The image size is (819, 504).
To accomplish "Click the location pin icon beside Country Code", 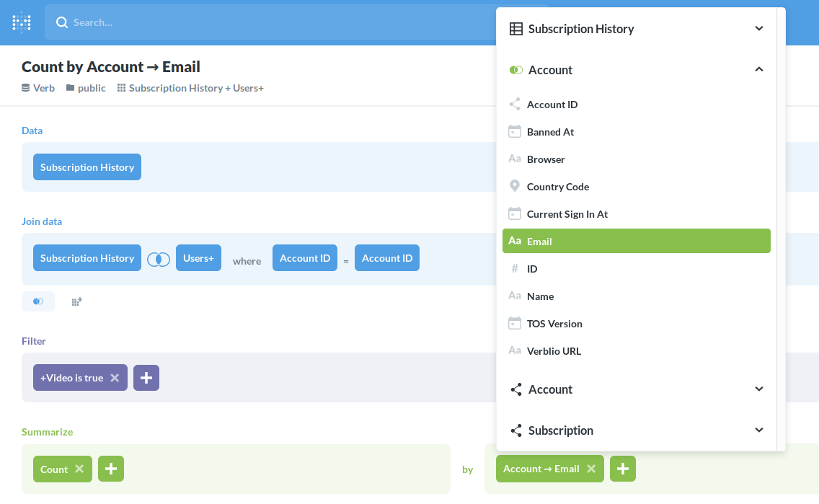I will point(515,186).
